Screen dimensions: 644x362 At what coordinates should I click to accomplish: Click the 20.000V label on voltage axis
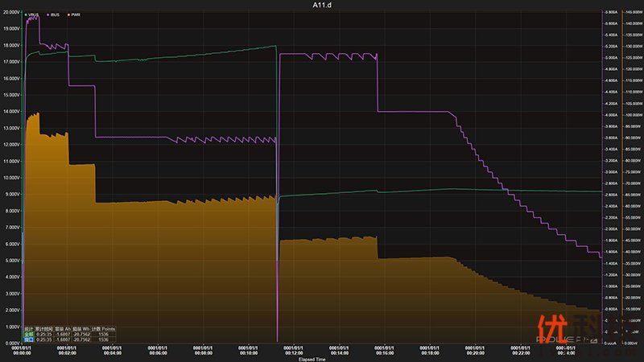pyautogui.click(x=10, y=12)
